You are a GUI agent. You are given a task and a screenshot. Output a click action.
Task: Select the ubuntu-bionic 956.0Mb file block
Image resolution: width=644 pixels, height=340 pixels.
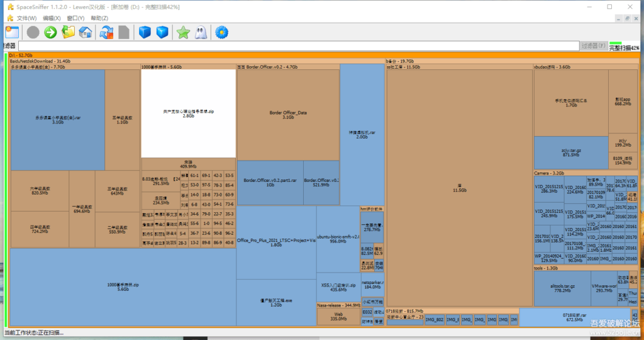(338, 239)
